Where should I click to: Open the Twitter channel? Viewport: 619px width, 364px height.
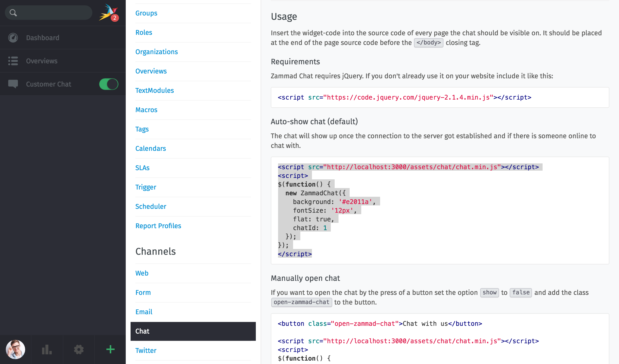click(146, 350)
